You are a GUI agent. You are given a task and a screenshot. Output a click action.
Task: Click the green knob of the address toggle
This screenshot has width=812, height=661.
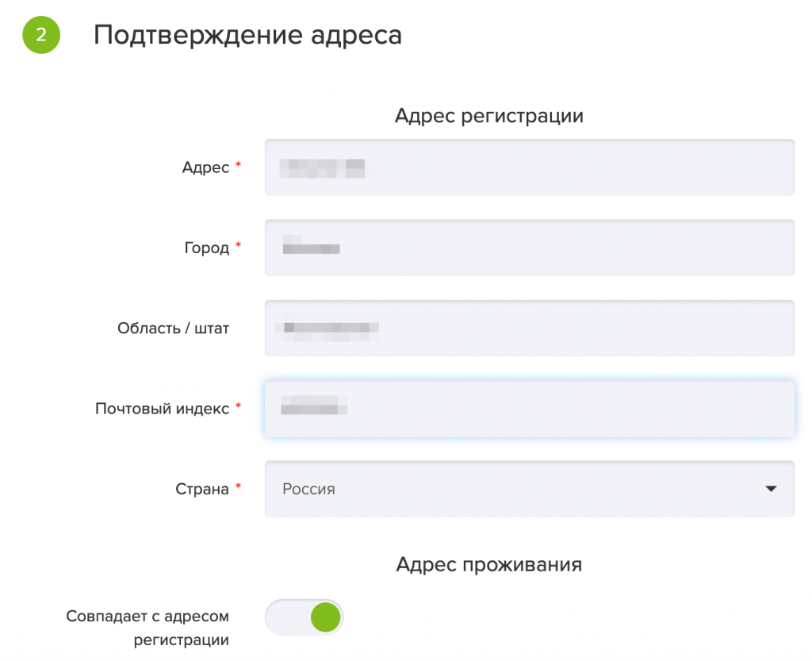click(325, 617)
